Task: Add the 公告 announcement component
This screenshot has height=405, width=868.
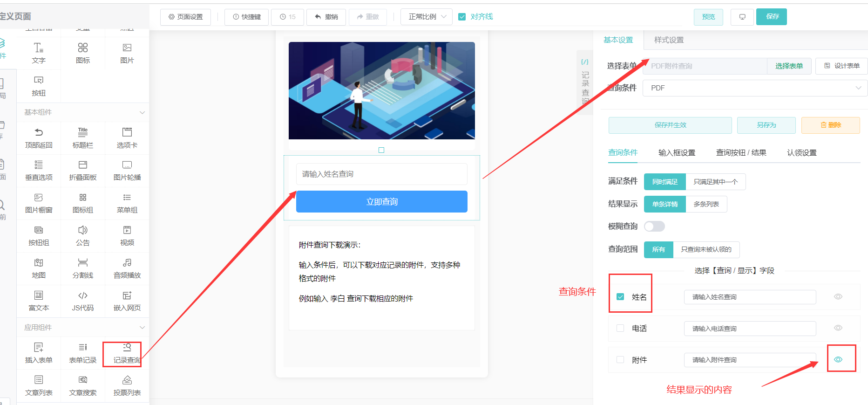Action: point(83,236)
